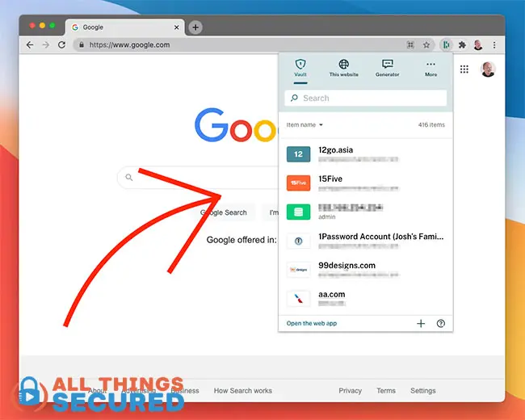The image size is (525, 420).
Task: Click the American Airlines logo icon
Action: pyautogui.click(x=298, y=298)
